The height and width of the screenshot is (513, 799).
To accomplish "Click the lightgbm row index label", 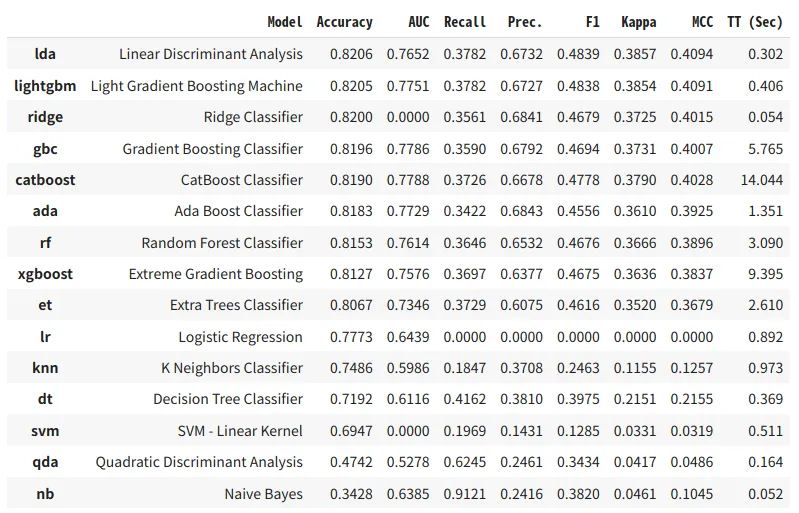I will point(45,86).
